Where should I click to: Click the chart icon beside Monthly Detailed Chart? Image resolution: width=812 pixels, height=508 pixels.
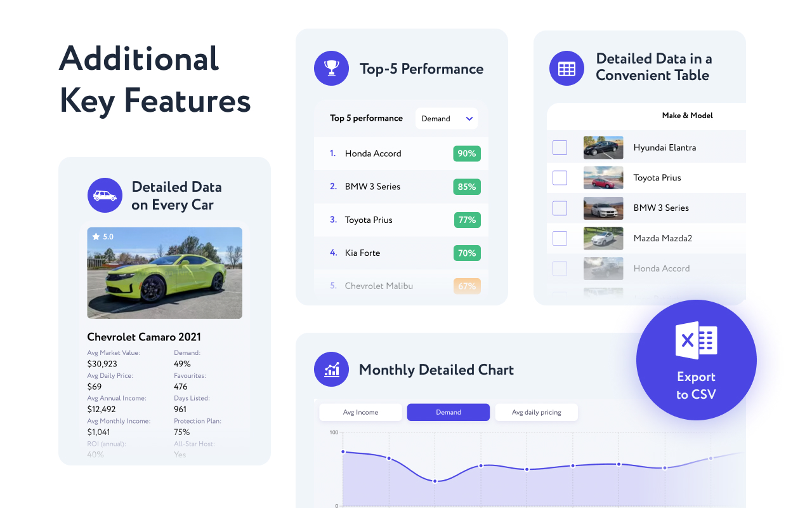coord(331,370)
